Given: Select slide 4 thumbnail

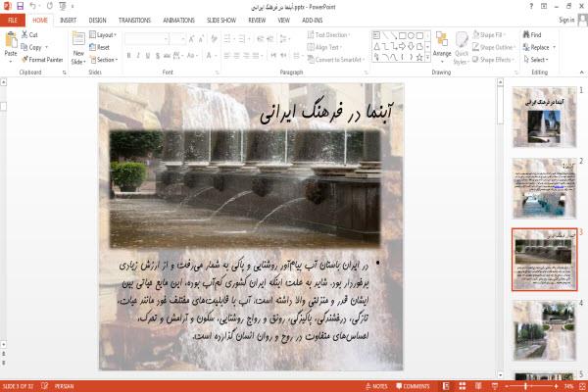Looking at the screenshot, I should 544,330.
